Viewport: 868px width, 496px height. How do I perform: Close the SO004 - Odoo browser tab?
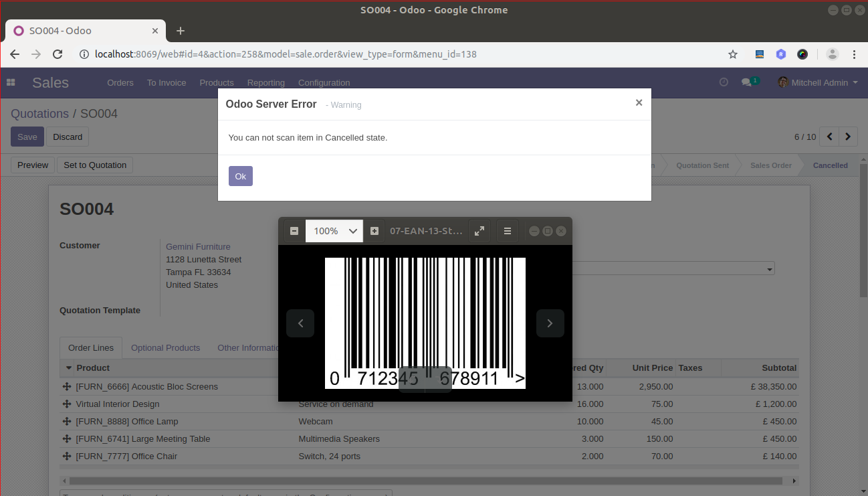point(155,31)
